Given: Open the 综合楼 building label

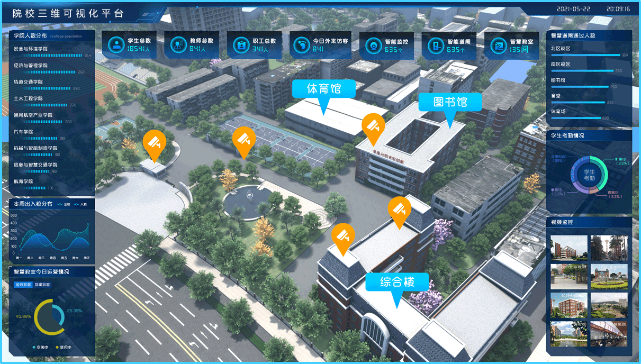Looking at the screenshot, I should point(396,281).
